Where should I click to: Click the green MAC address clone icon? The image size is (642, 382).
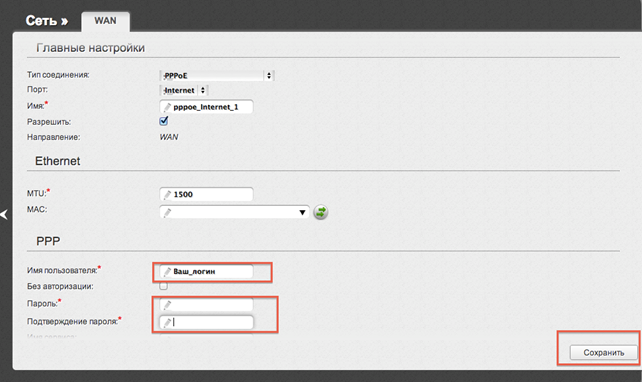(321, 212)
